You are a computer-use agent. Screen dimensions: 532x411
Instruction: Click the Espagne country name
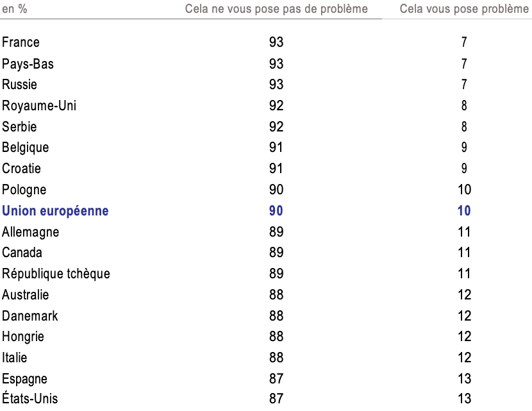point(24,379)
